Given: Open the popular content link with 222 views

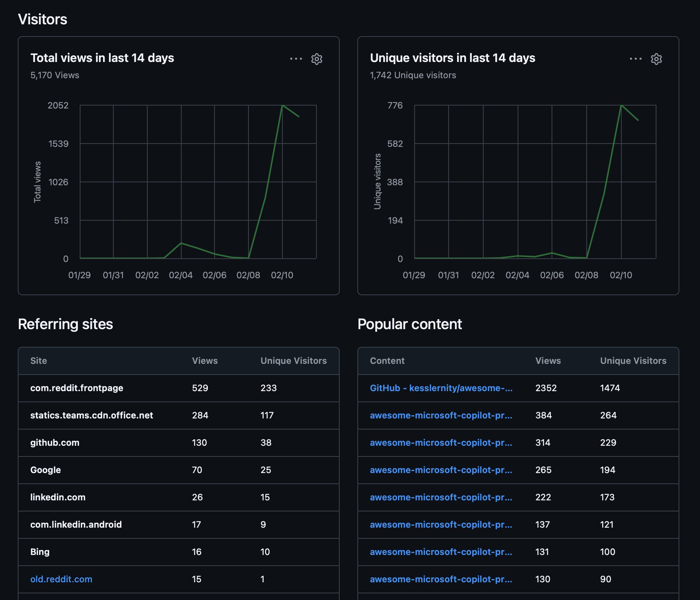Looking at the screenshot, I should (x=441, y=497).
